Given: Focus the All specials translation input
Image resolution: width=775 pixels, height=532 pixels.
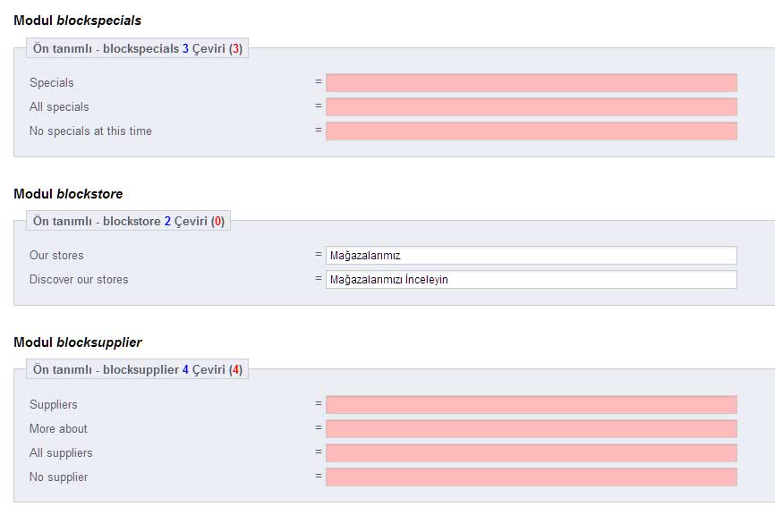Looking at the screenshot, I should [531, 107].
